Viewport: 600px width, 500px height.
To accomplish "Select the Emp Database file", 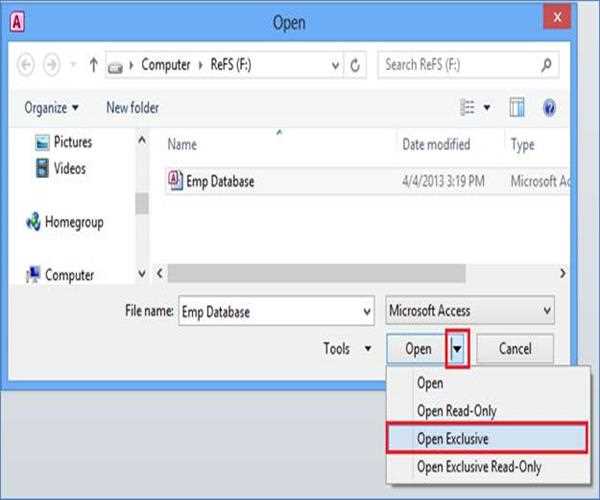I will (x=367, y=181).
